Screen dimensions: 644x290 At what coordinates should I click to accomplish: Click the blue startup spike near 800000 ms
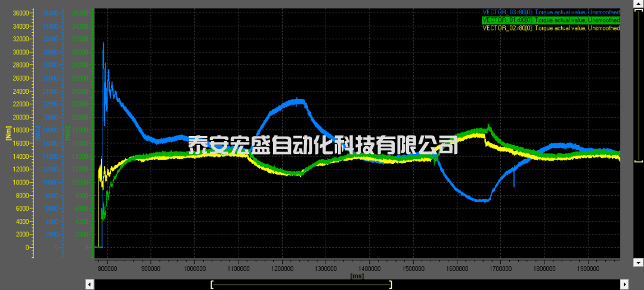pyautogui.click(x=104, y=45)
